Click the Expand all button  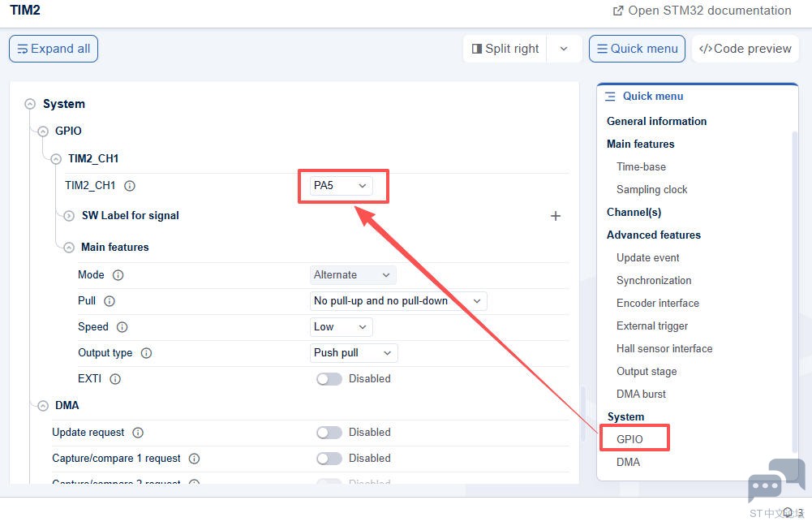click(54, 49)
